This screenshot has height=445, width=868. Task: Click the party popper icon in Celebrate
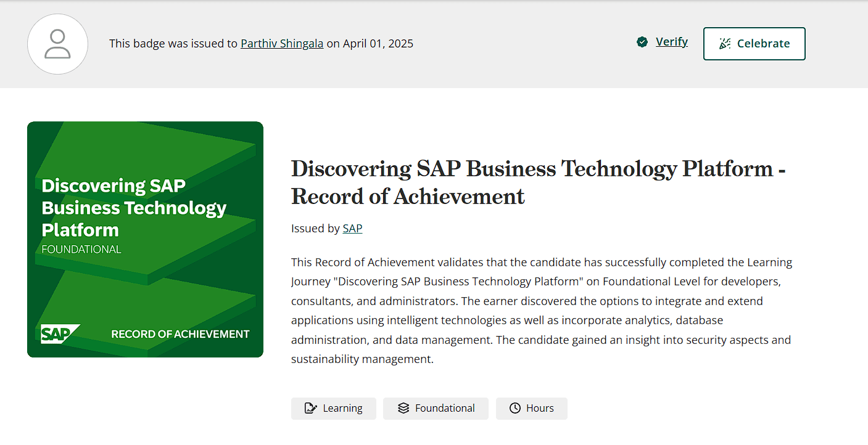[725, 44]
